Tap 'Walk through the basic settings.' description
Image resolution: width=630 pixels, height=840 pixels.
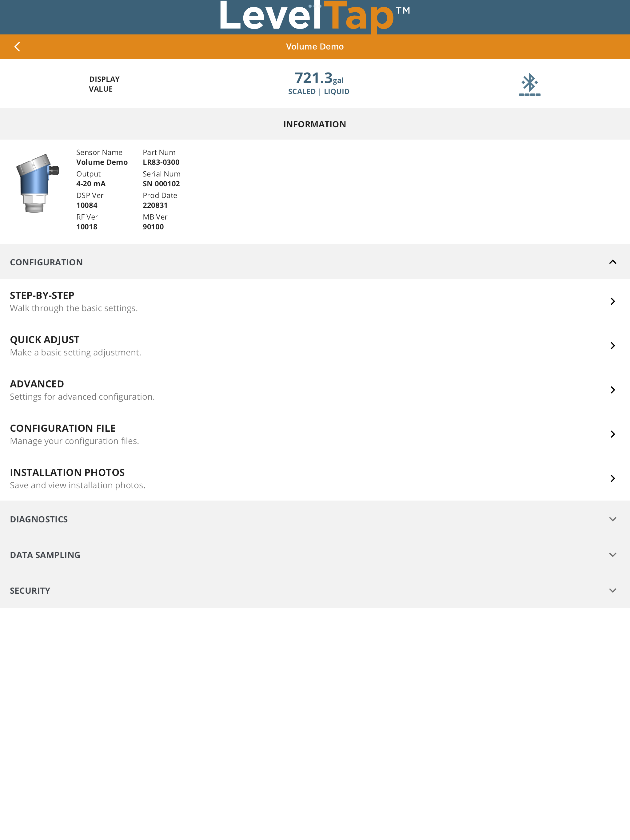74,308
